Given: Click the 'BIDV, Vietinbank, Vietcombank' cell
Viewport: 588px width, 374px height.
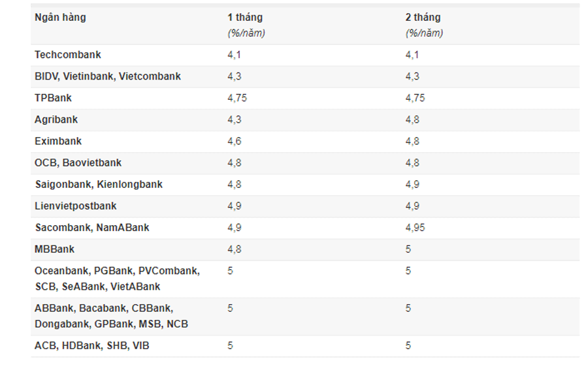Looking at the screenshot, I should pos(108,76).
